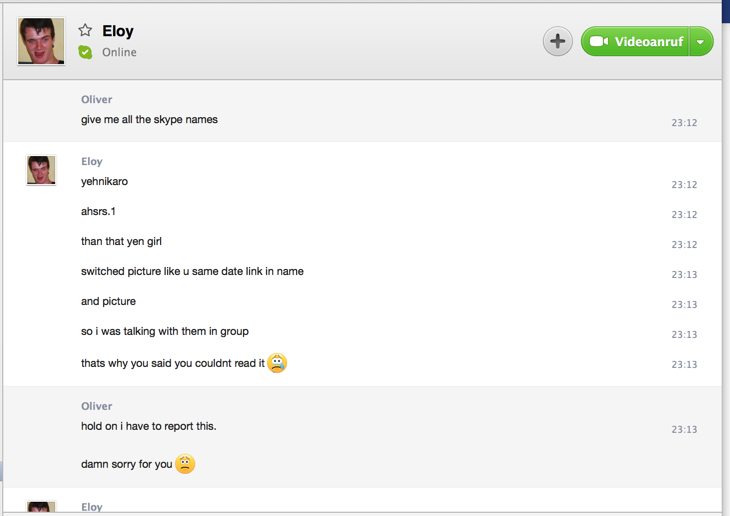
Task: Click the message 'give me all the skype names'
Action: [x=149, y=120]
